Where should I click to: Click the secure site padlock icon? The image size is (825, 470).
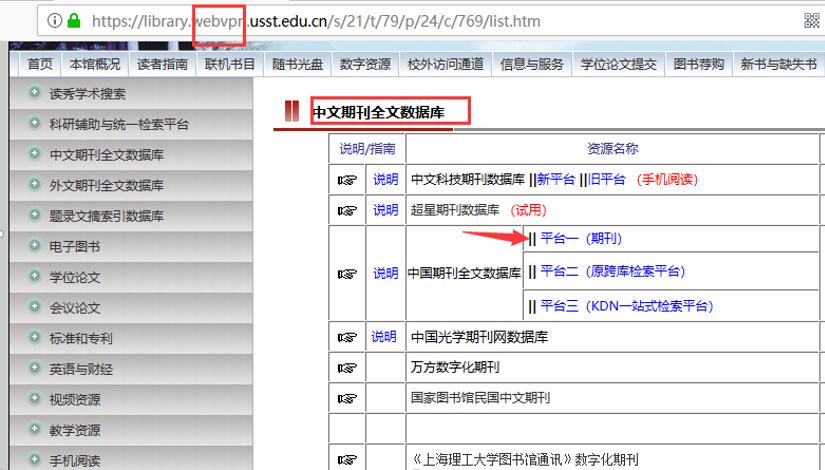pyautogui.click(x=74, y=21)
